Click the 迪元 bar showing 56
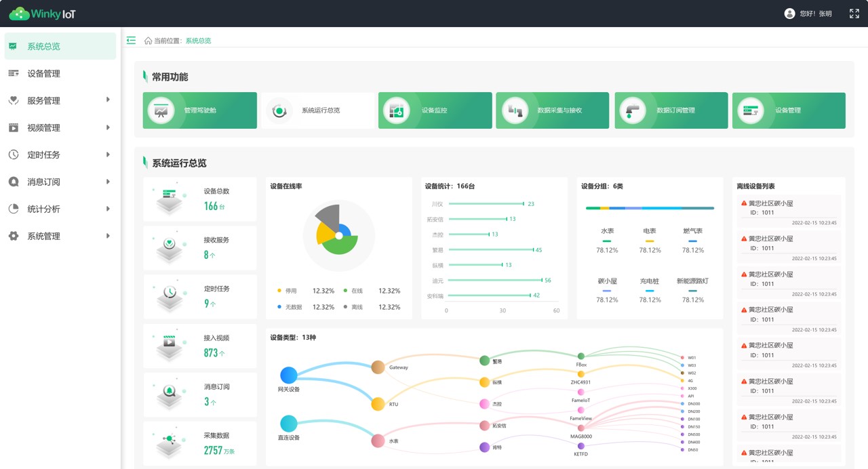Image resolution: width=868 pixels, height=469 pixels. tap(496, 280)
